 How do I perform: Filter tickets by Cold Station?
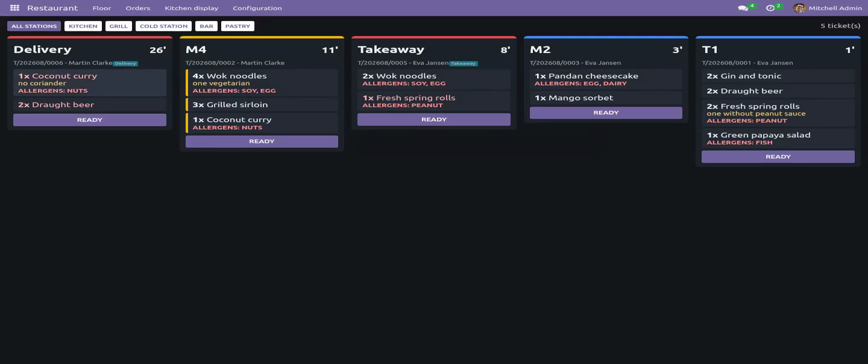pyautogui.click(x=163, y=26)
